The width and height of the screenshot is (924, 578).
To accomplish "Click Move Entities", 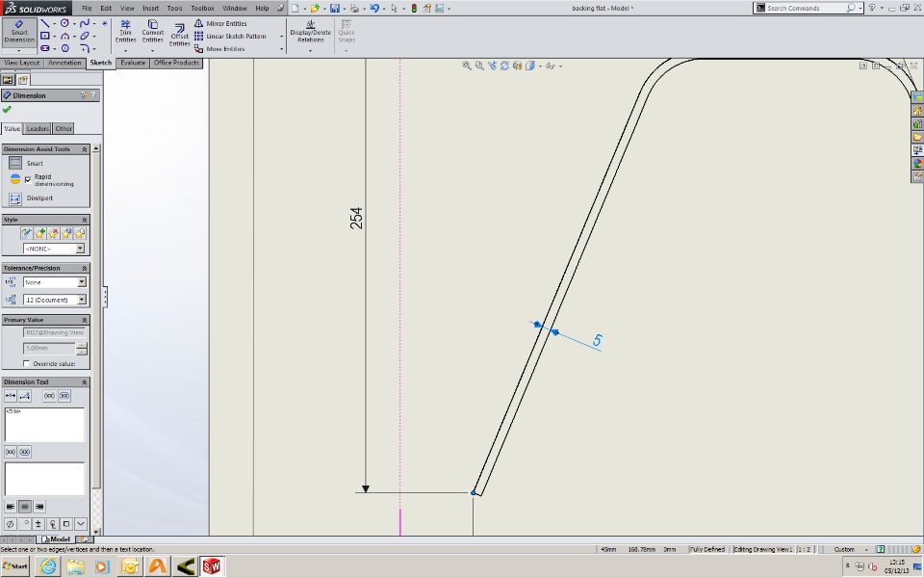I will [219, 49].
